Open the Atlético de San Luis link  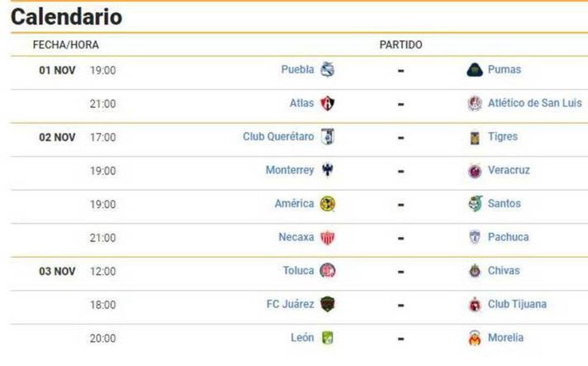tap(535, 103)
